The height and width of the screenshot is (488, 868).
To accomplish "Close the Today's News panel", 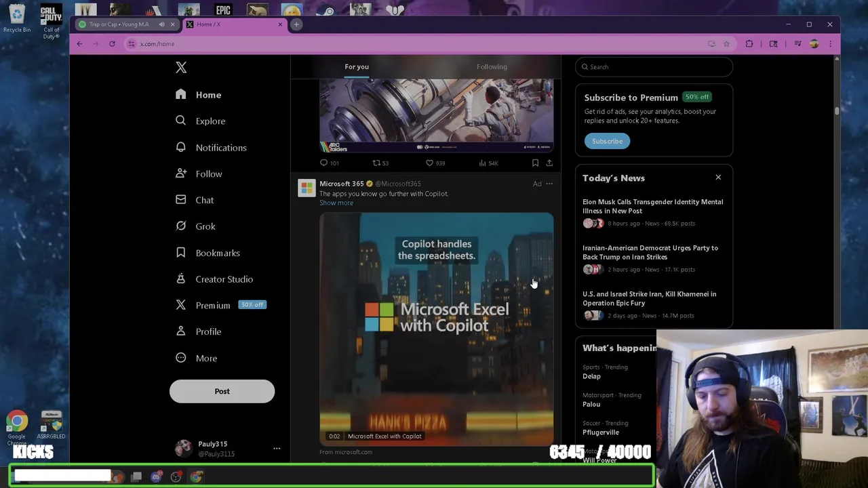I will (x=718, y=178).
